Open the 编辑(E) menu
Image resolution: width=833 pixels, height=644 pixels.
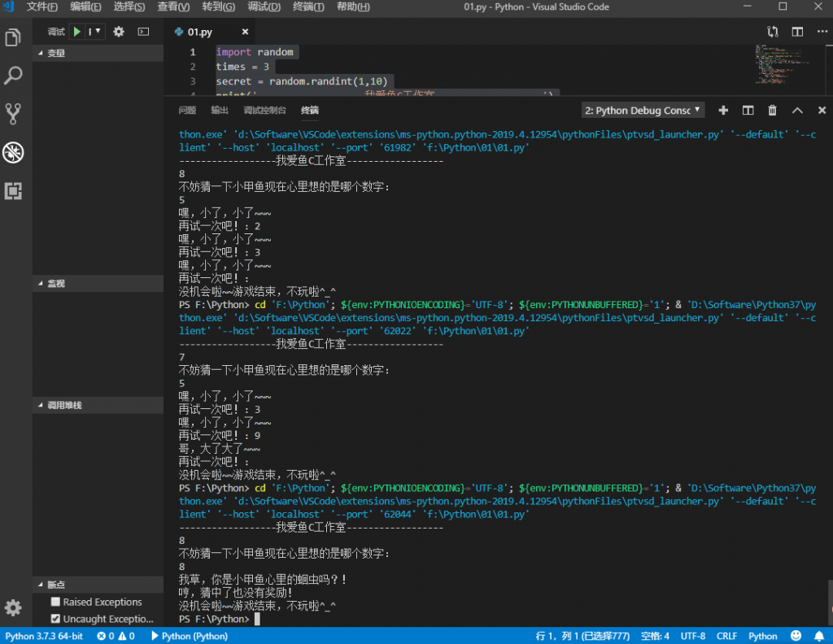pyautogui.click(x=85, y=7)
